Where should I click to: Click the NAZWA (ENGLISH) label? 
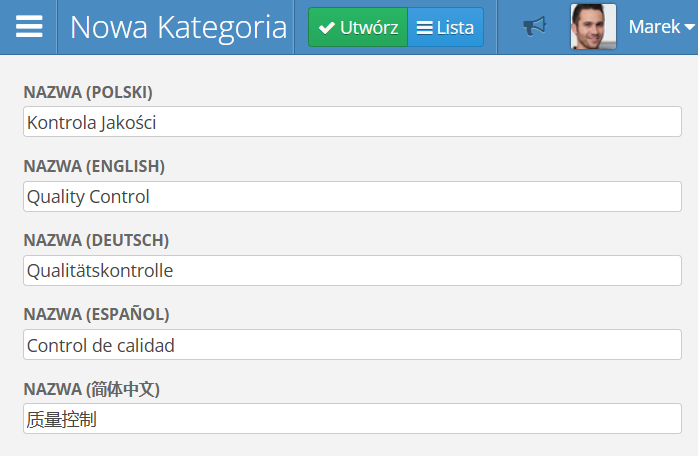pyautogui.click(x=94, y=166)
